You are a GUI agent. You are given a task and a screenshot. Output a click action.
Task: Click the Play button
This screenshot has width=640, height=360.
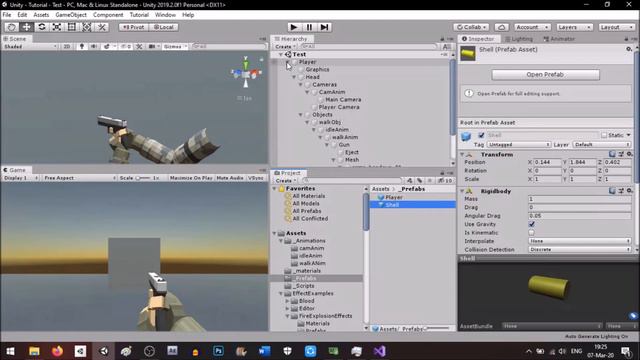pyautogui.click(x=293, y=27)
